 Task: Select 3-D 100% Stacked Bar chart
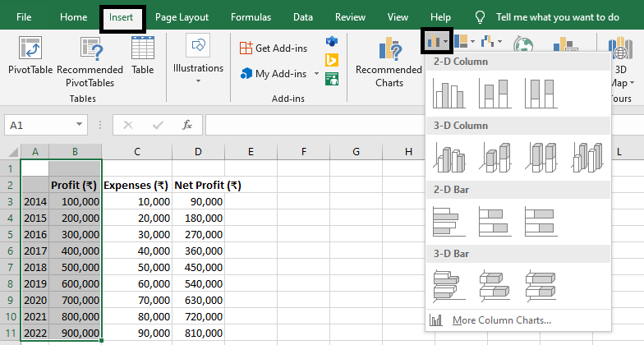[540, 286]
